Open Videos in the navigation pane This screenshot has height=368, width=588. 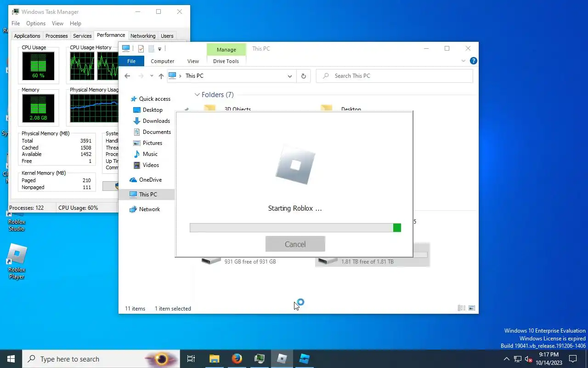pyautogui.click(x=146, y=165)
